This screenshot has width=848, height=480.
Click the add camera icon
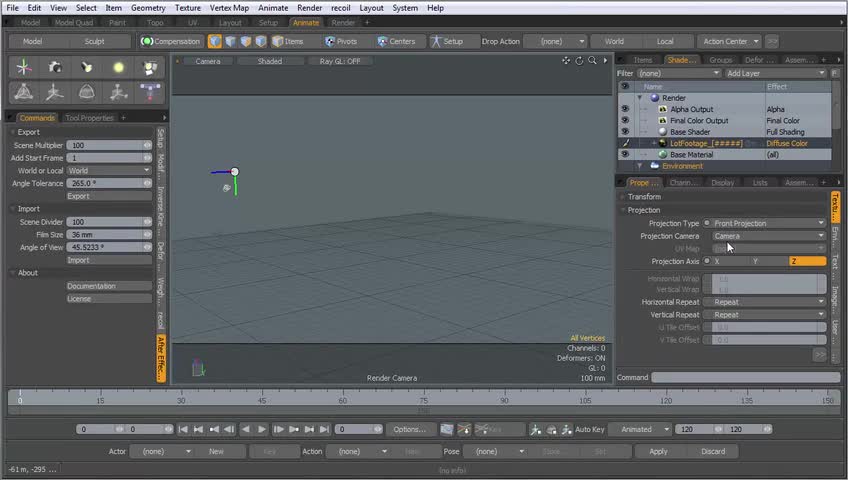tap(55, 68)
